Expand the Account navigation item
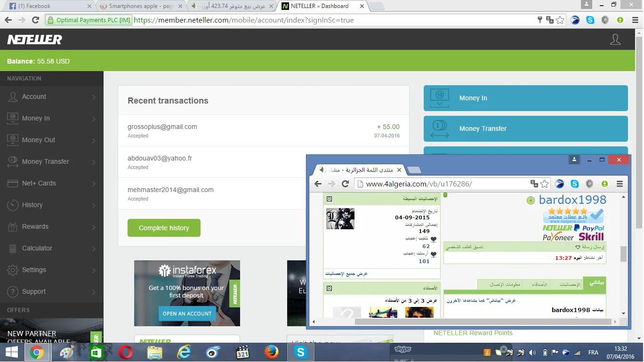 coord(51,97)
